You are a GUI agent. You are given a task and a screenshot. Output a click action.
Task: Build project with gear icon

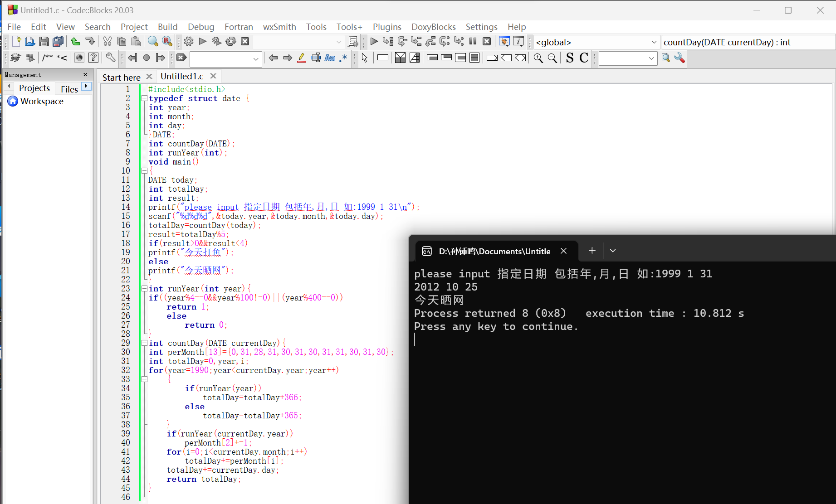tap(189, 42)
